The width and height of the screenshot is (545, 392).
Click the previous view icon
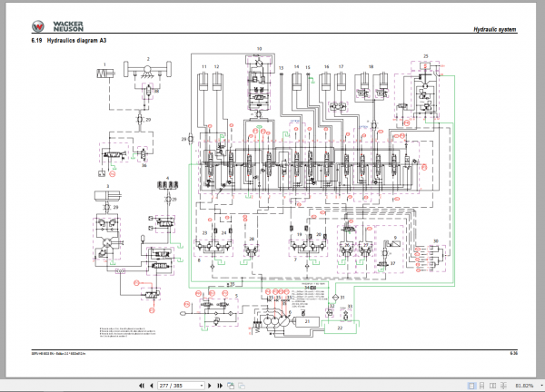231,386
